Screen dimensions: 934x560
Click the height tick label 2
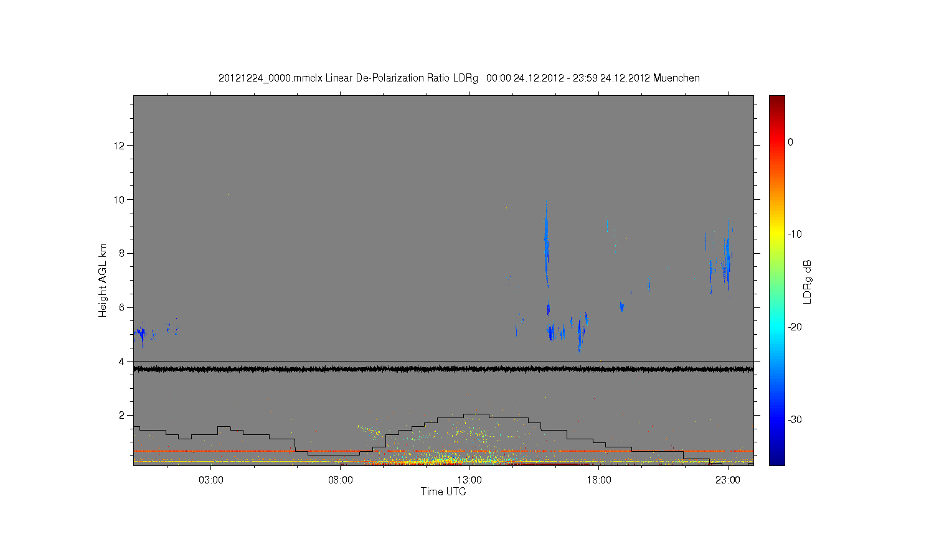(x=123, y=415)
